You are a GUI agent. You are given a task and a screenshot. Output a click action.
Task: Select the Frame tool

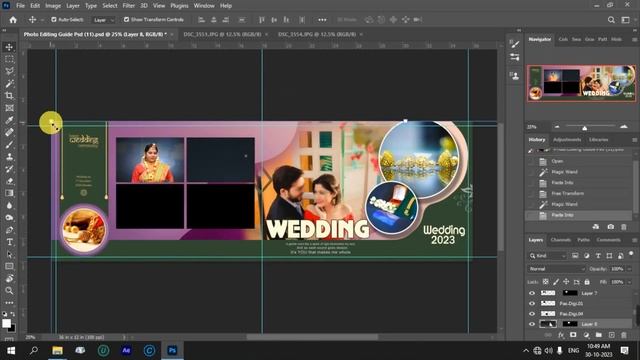[9, 108]
